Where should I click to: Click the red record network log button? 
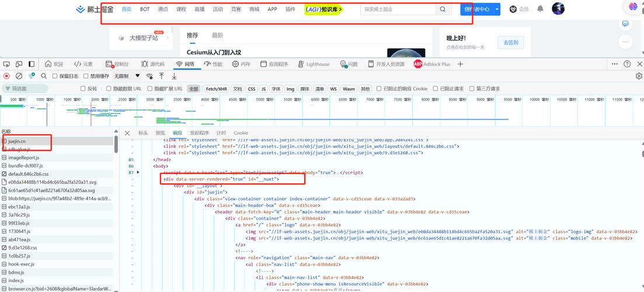6,76
